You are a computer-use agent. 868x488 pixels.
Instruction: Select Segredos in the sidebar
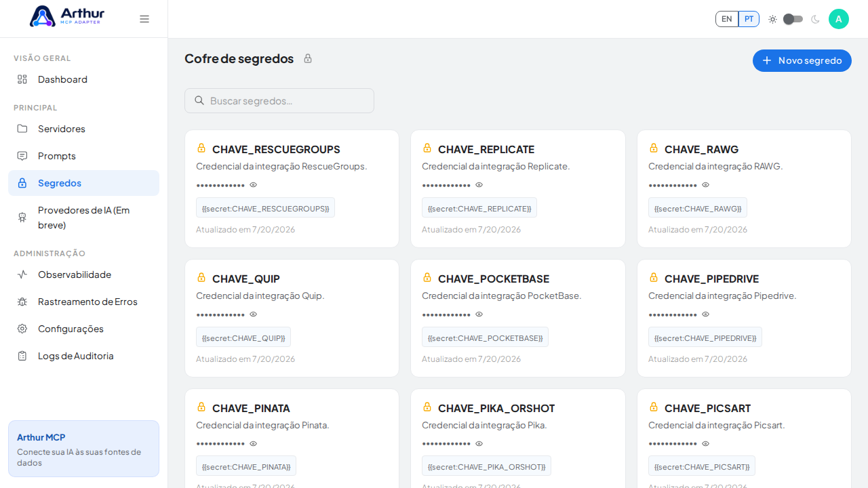coord(83,183)
